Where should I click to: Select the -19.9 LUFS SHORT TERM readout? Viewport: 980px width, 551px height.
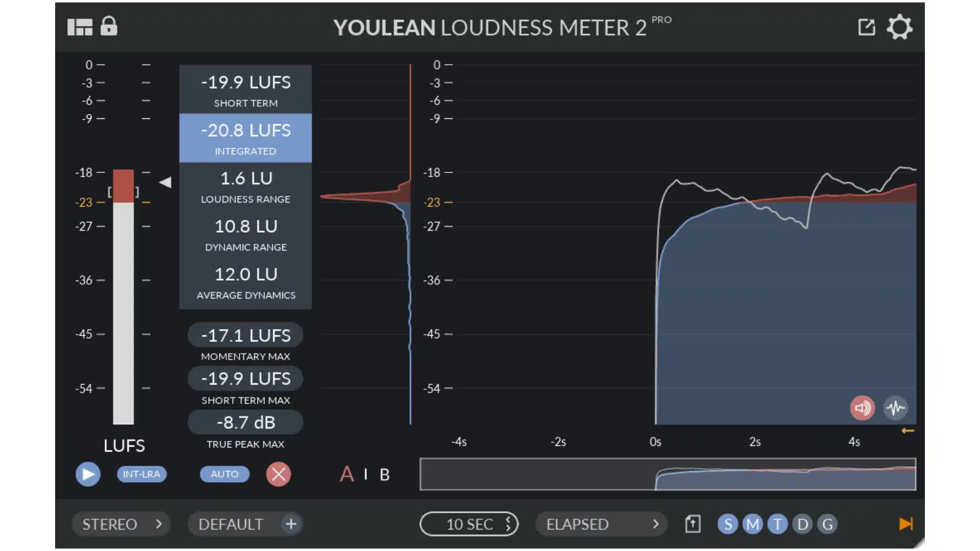(x=246, y=89)
